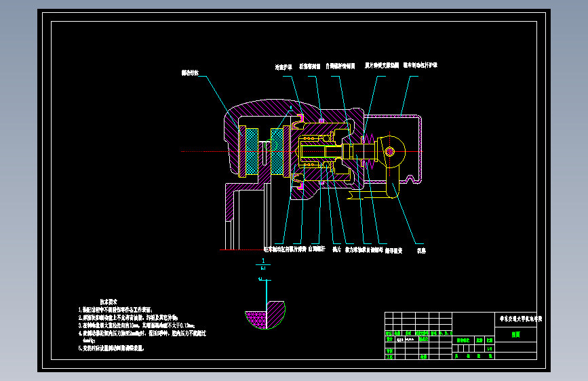Screen dimensions: 588x381
Task: Select the right cyan cross-hatched brake pad
Action: coord(277,151)
